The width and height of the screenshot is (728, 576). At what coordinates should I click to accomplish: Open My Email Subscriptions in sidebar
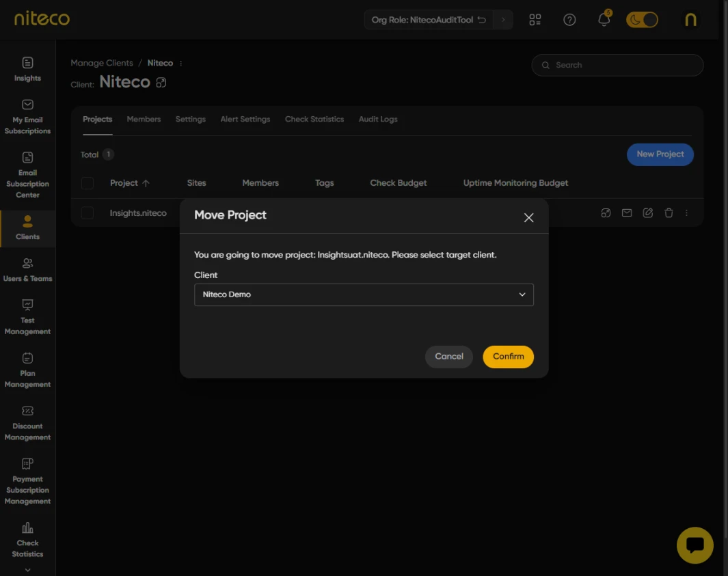[x=27, y=117]
